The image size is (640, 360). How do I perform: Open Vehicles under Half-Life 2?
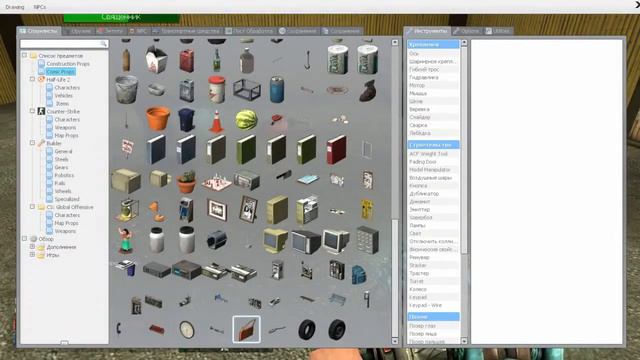[x=63, y=96]
